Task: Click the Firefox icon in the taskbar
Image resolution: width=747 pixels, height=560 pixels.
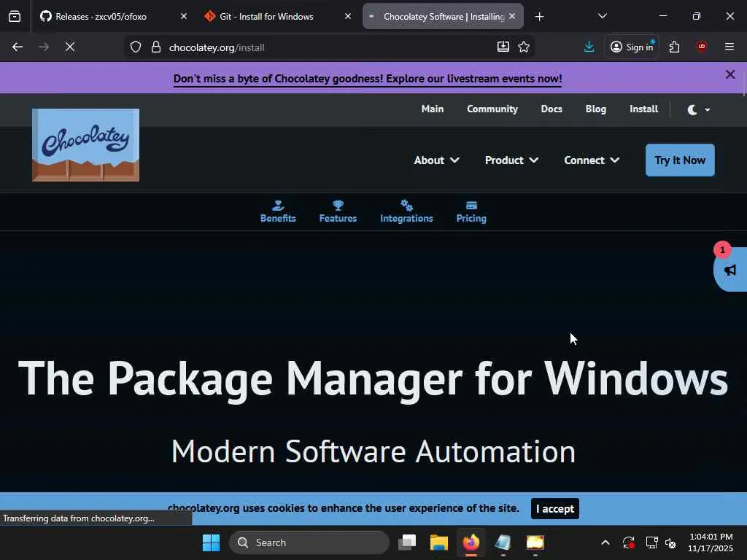Action: [471, 542]
